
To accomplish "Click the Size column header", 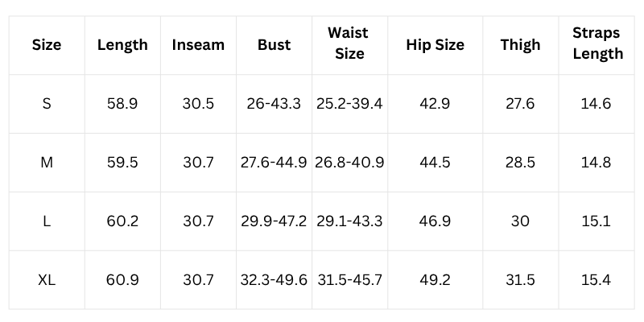I will [x=47, y=45].
